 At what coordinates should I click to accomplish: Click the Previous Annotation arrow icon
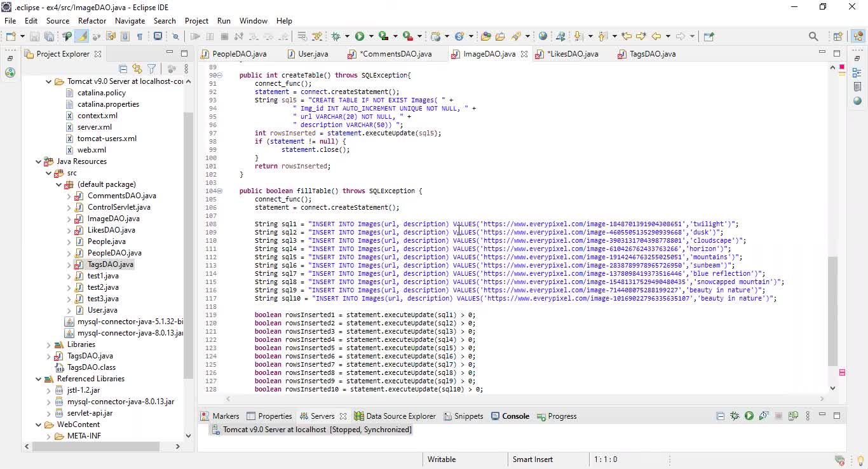click(x=603, y=36)
